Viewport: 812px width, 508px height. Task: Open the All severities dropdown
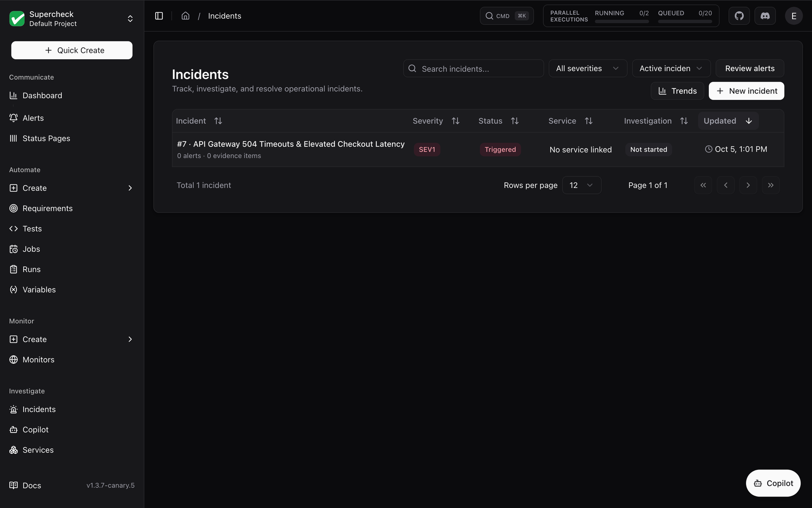click(x=588, y=69)
